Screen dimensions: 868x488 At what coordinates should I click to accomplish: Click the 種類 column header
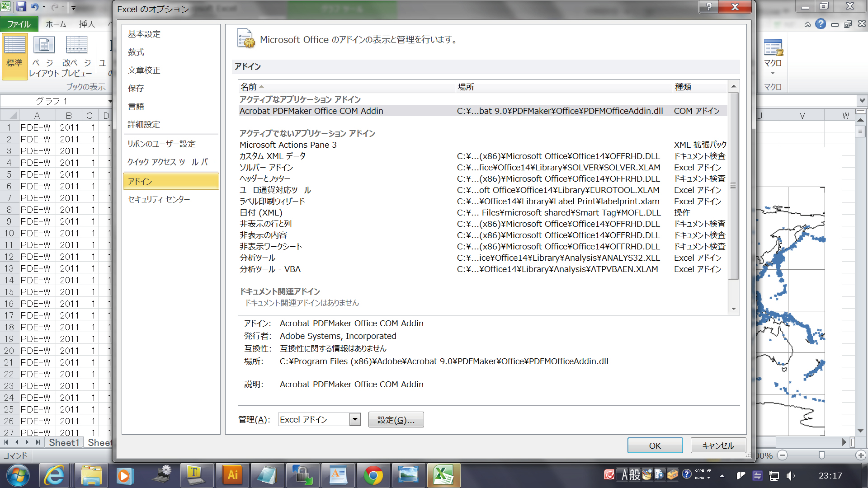coord(700,87)
